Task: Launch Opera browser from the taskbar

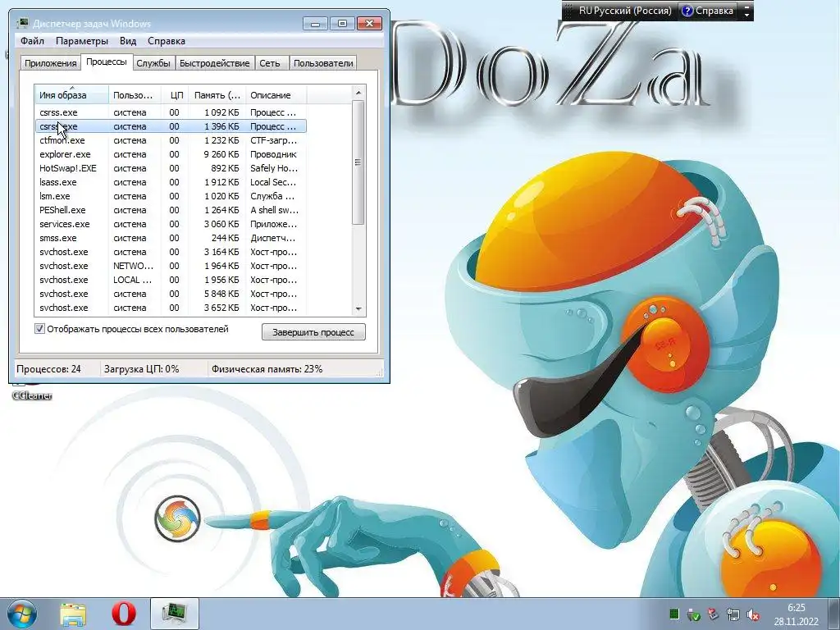Action: click(123, 614)
